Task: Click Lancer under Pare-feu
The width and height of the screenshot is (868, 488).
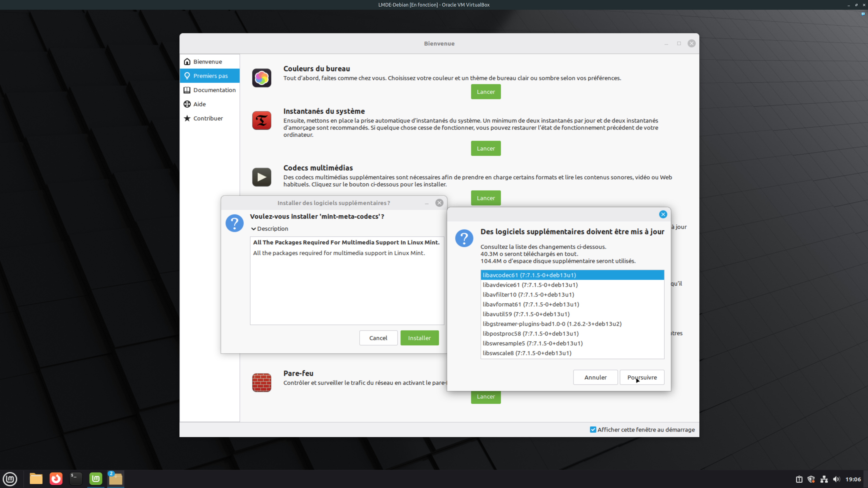Action: [486, 397]
